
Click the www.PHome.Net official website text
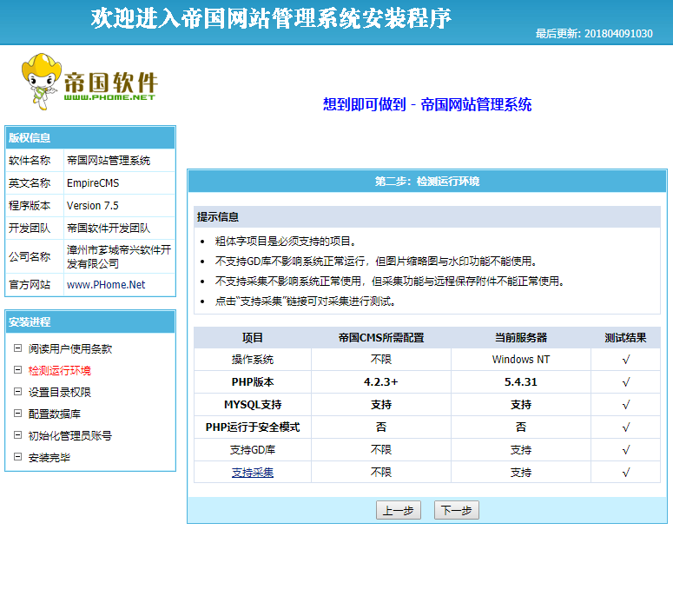click(106, 285)
